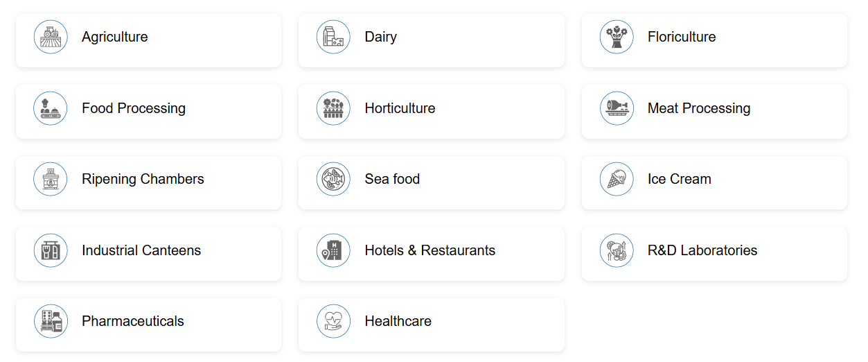Click the Dairy milk carton icon

pyautogui.click(x=333, y=37)
